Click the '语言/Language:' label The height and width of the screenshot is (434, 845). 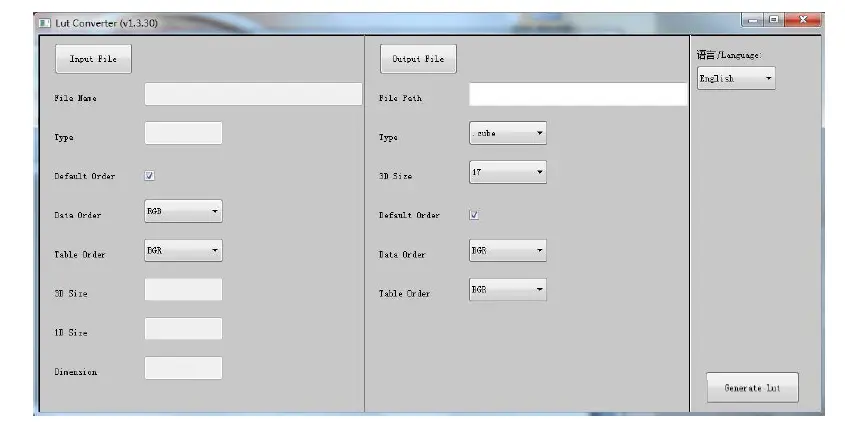729,54
